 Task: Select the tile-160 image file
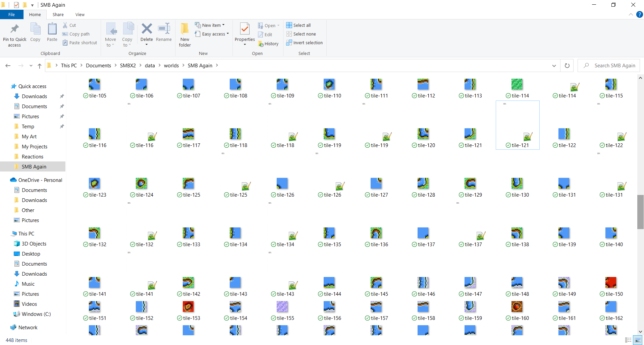[x=517, y=311]
